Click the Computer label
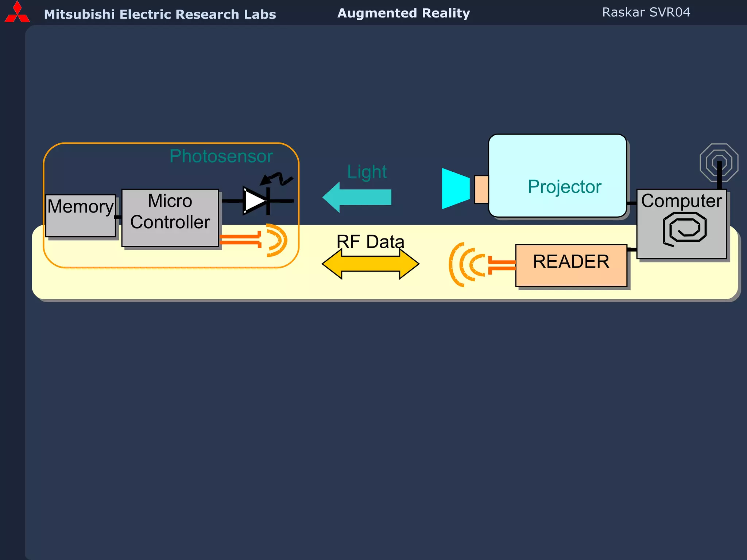 tap(681, 201)
